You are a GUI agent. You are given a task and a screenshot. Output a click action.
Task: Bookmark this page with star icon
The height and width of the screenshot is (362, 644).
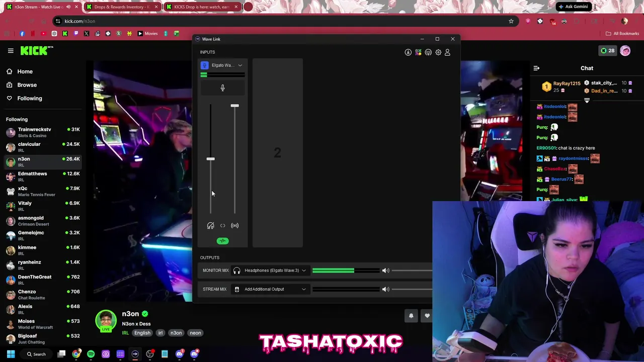pos(511,21)
